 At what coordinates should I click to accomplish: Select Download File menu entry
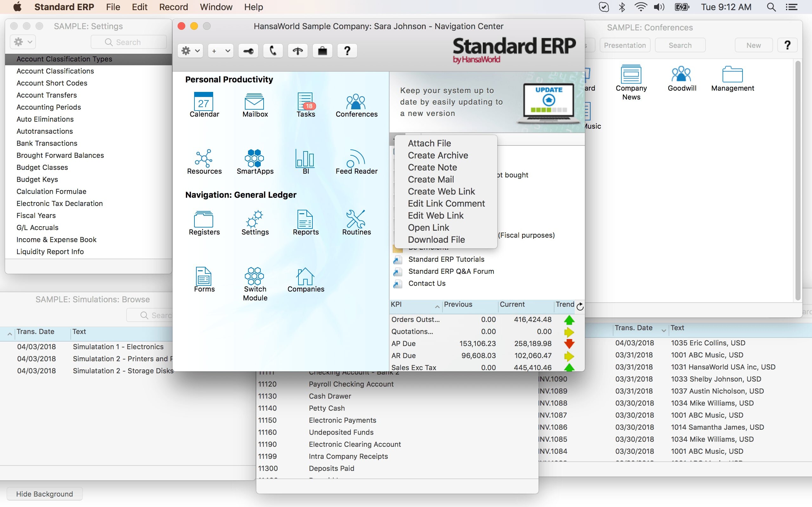[x=436, y=240]
